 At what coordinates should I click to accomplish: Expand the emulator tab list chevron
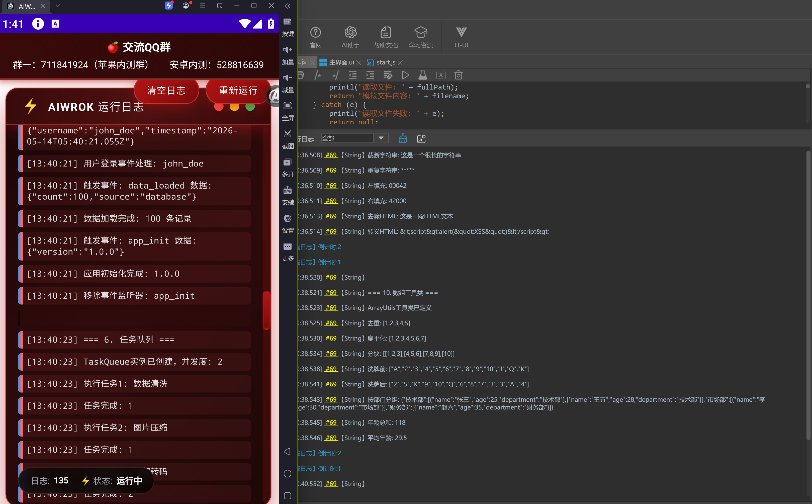58,6
